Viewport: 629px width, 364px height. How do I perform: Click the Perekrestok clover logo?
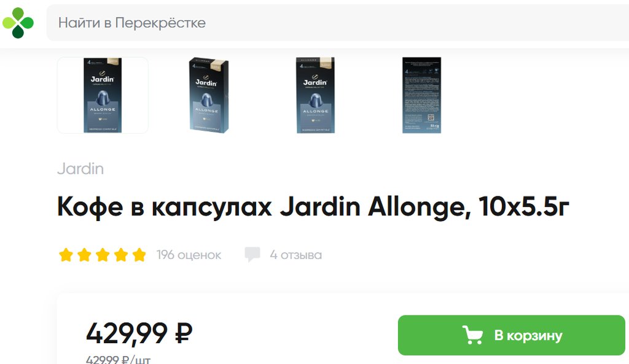click(x=18, y=23)
